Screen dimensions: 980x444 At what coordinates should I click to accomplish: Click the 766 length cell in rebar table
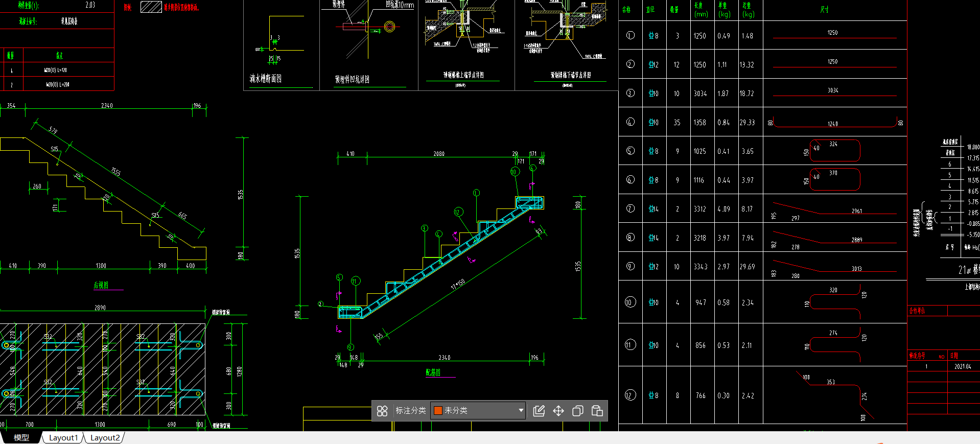[x=701, y=395]
